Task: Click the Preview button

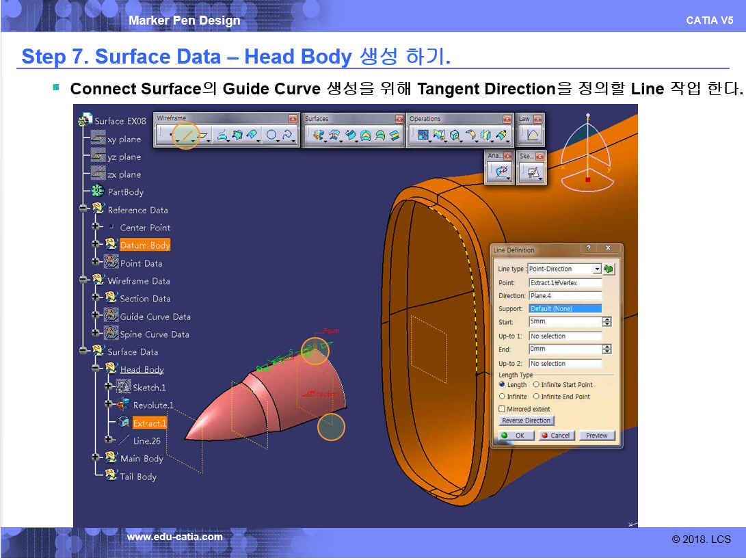Action: [596, 436]
